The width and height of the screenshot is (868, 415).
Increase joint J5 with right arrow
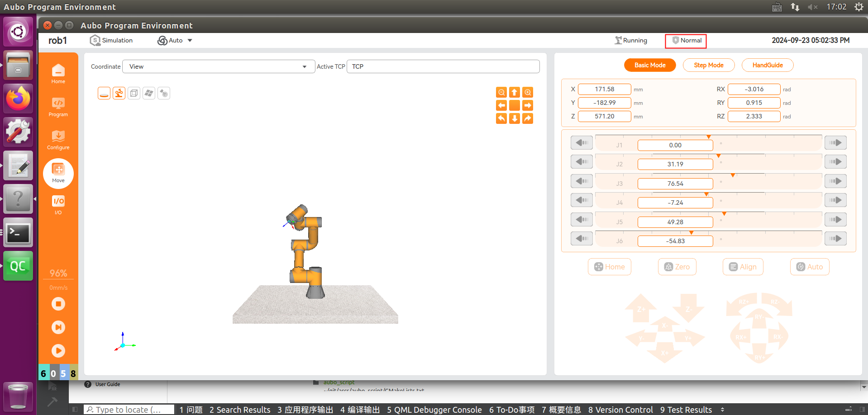point(835,220)
